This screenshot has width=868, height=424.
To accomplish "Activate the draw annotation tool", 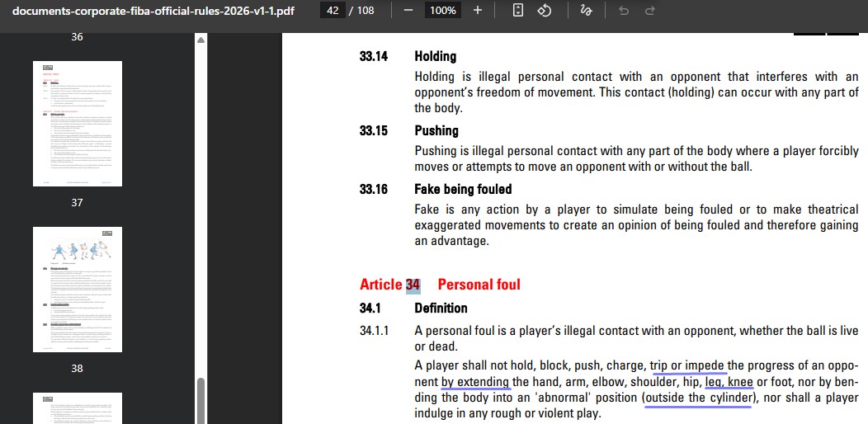I will 587,11.
